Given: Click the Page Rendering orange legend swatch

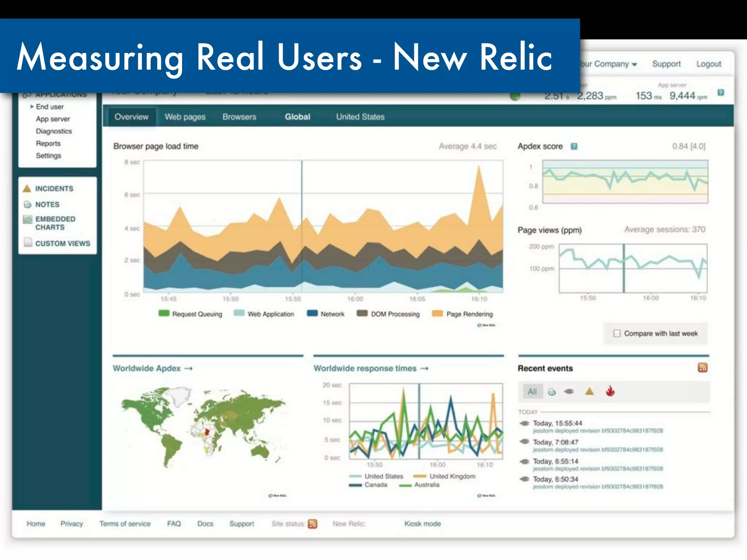Looking at the screenshot, I should tap(437, 313).
